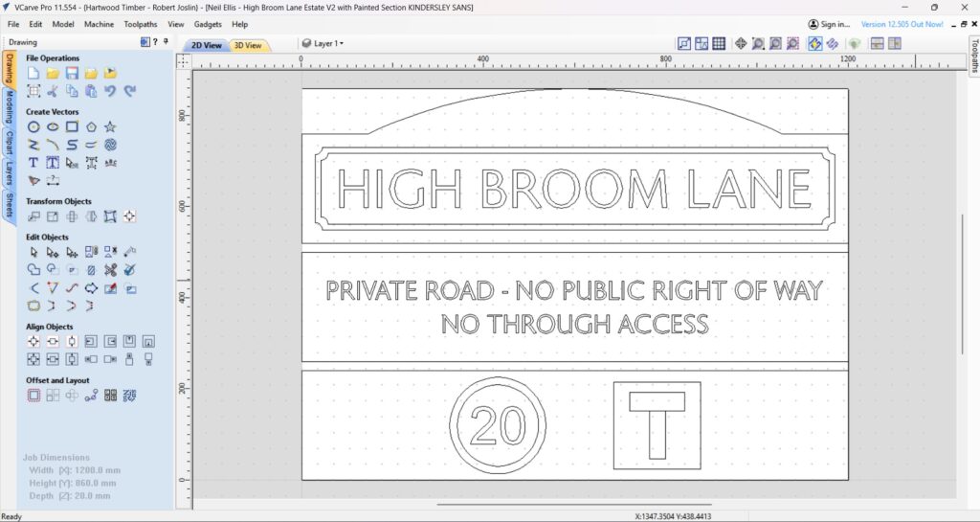Open the Gadgets menu
This screenshot has width=980, height=522.
pos(208,24)
